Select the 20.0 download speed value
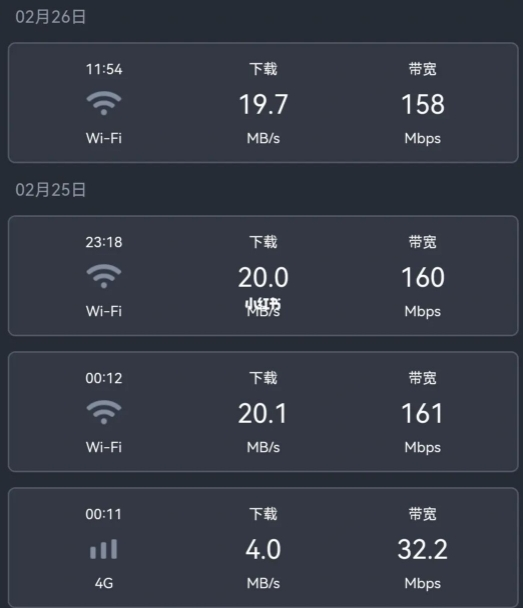Viewport: 523px width, 608px height. pos(263,277)
